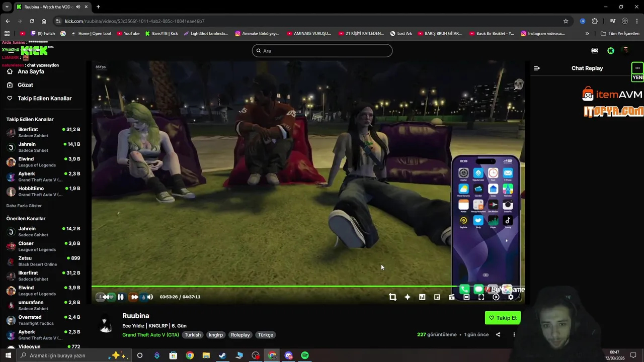Image resolution: width=644 pixels, height=362 pixels.
Task: Bookmark this page with the star icon
Action: [566, 21]
